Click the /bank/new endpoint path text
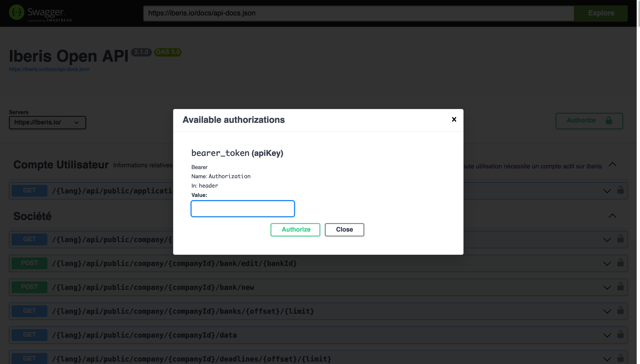Viewport: 640px width, 364px height. [153, 287]
